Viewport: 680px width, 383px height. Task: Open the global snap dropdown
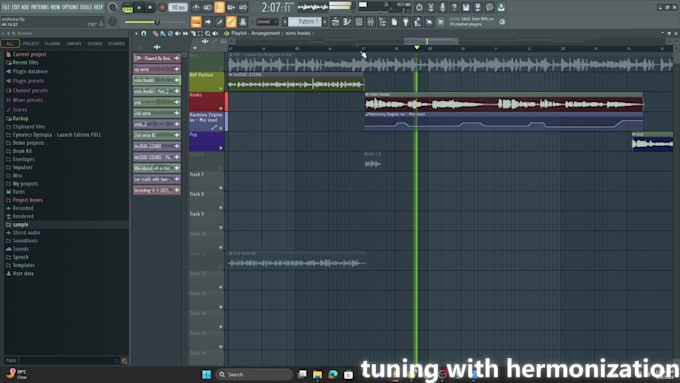click(266, 22)
